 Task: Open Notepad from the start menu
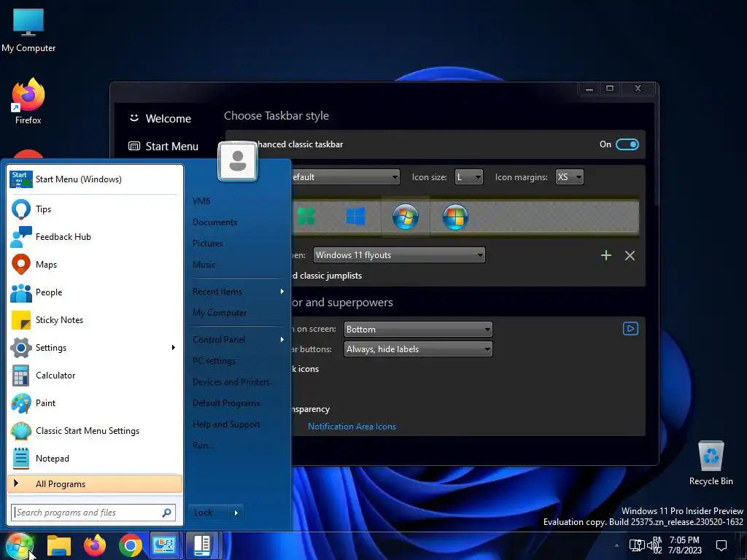[95, 458]
